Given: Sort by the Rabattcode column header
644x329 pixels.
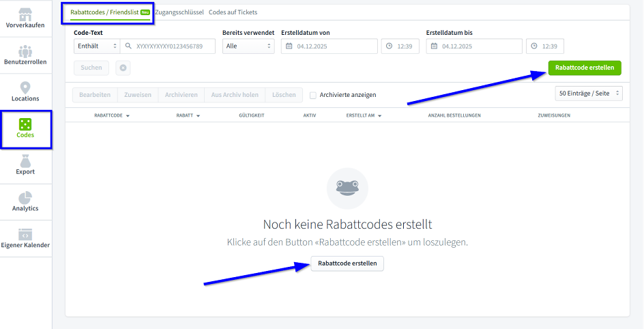Looking at the screenshot, I should (112, 115).
